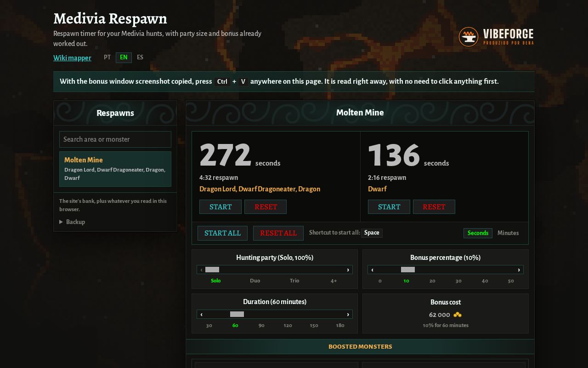
Task: Start the 272 seconds Dragon Lord timer
Action: coord(220,207)
